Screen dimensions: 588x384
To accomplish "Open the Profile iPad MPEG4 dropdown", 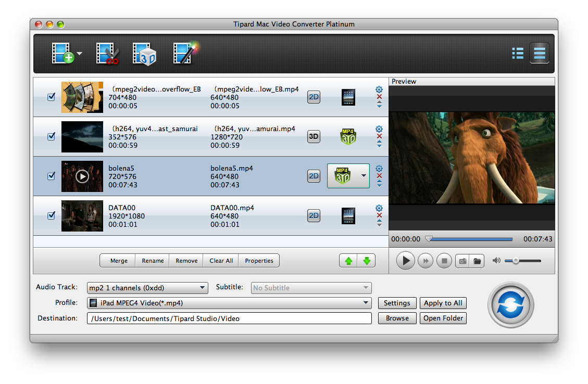I will (x=229, y=303).
